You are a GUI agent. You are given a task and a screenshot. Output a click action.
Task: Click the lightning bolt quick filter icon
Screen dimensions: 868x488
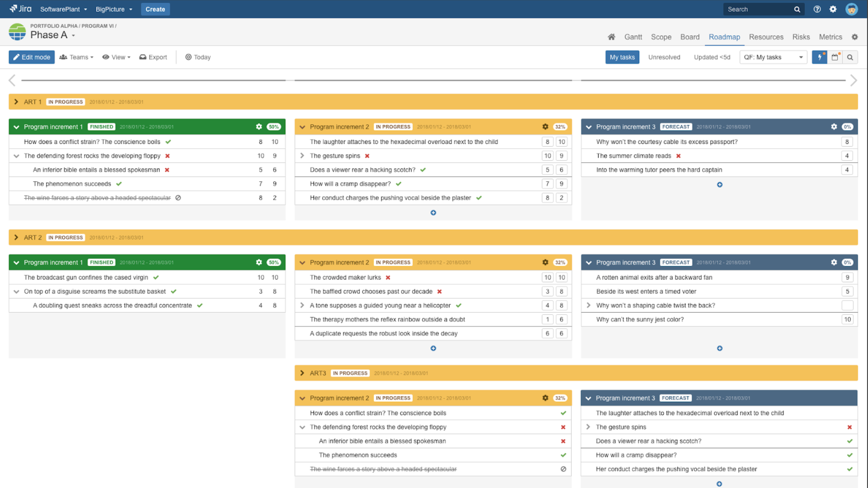pos(819,57)
